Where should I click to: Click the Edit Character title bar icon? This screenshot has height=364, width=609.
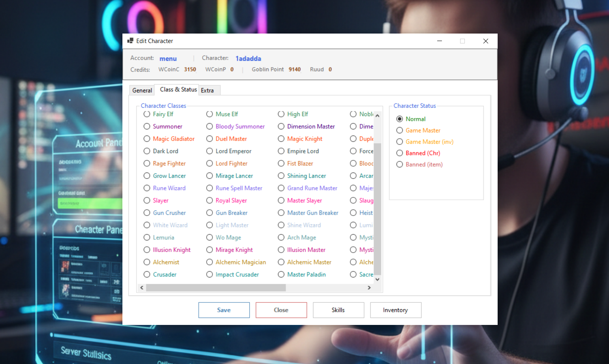tap(130, 41)
